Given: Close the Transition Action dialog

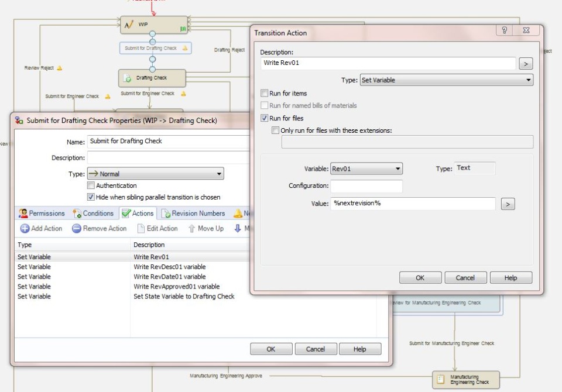Looking at the screenshot, I should [526, 30].
